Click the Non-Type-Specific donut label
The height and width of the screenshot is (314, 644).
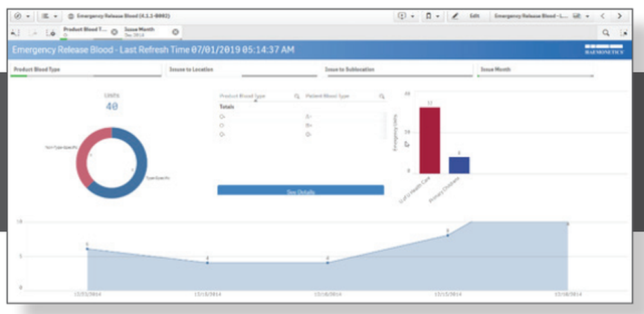pyautogui.click(x=61, y=147)
